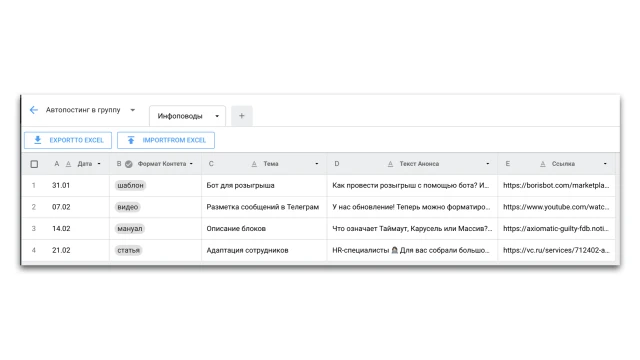Click the text type icon in Ссылка column
Screen dimensions: 640x360
click(542, 164)
